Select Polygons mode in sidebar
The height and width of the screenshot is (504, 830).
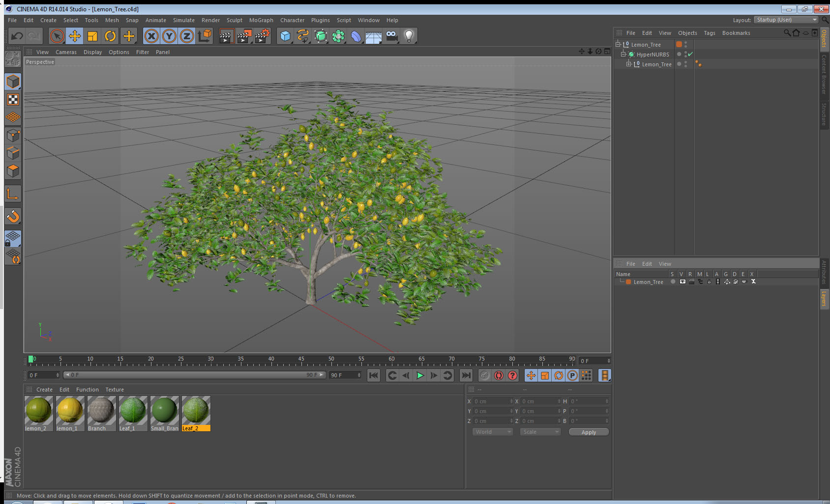(13, 170)
